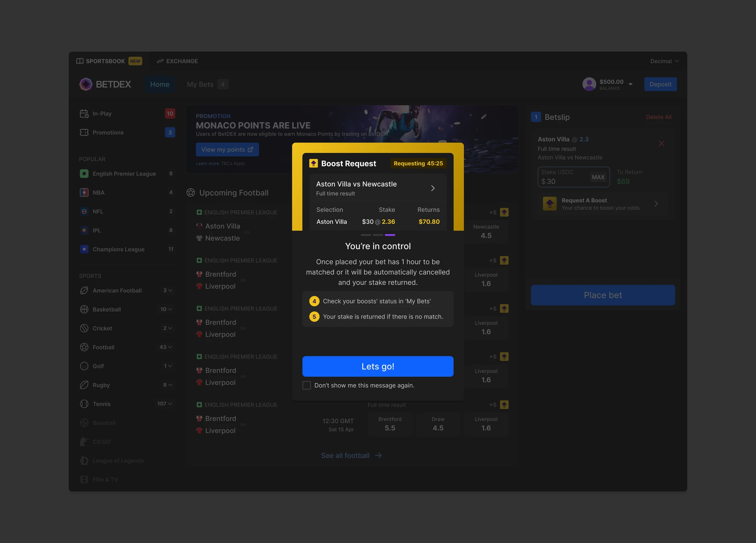Select the third carousel progress indicator
Image resolution: width=756 pixels, height=543 pixels.
[x=390, y=235]
